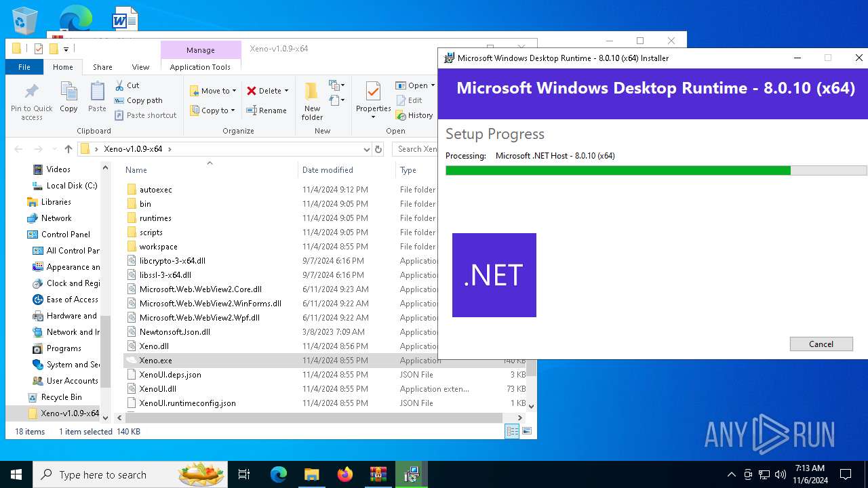Switch to Large icons view layout

point(526,431)
